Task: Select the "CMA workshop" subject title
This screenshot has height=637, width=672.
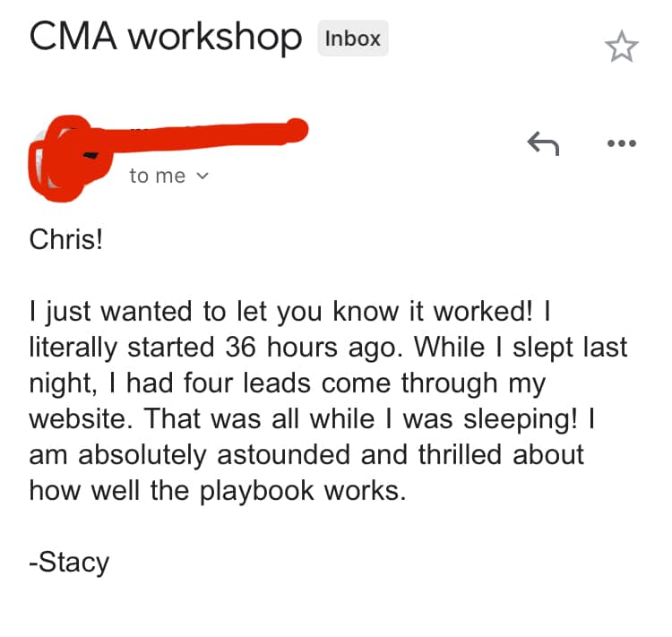Action: pos(166,39)
